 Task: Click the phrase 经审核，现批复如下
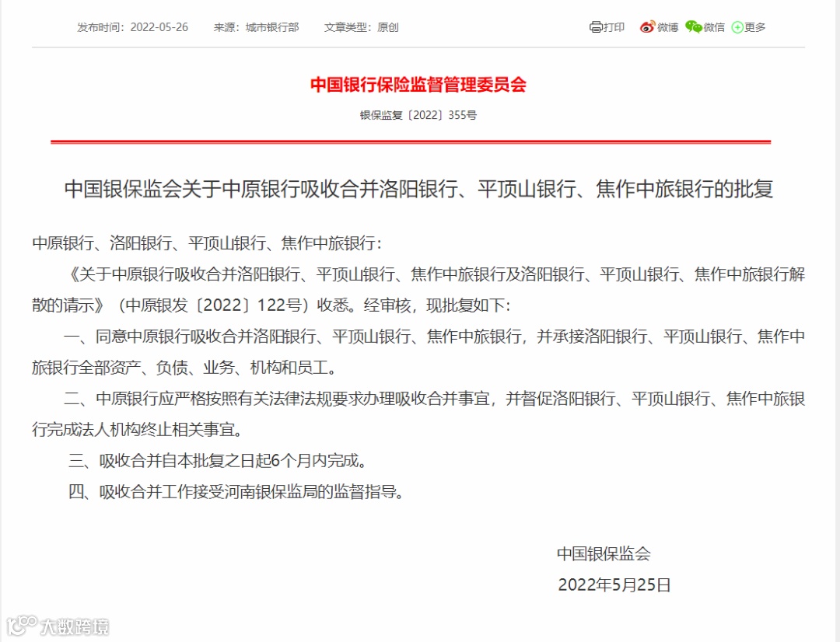(x=436, y=305)
